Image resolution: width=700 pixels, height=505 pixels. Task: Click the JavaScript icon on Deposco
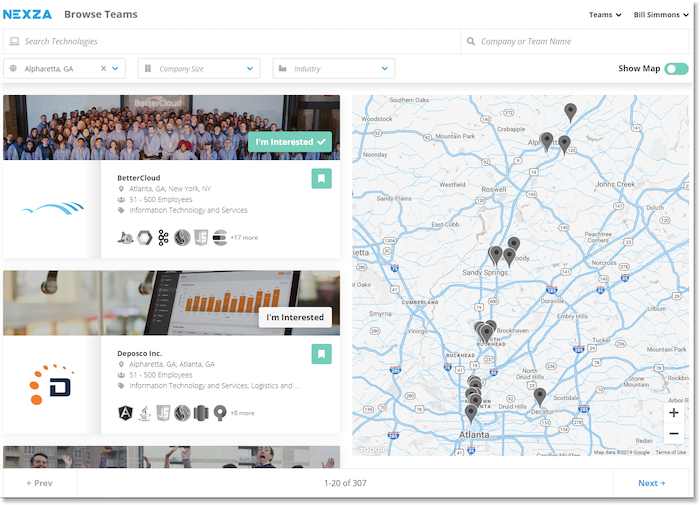163,413
